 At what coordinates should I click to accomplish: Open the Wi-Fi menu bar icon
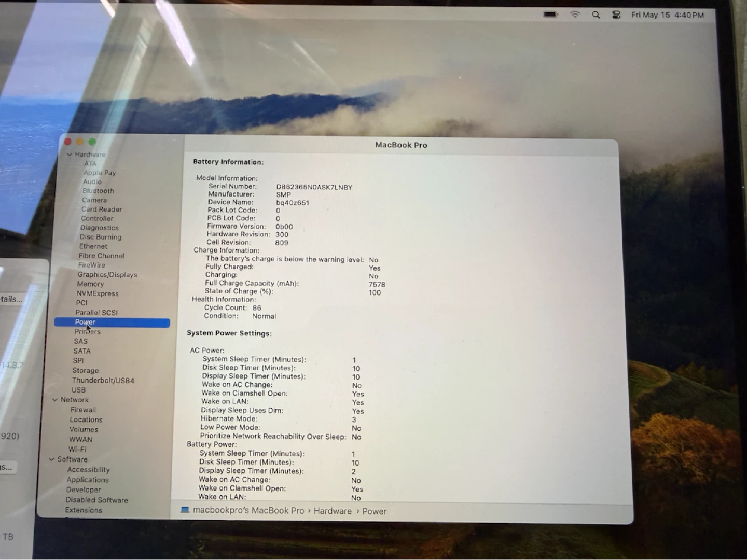(575, 15)
